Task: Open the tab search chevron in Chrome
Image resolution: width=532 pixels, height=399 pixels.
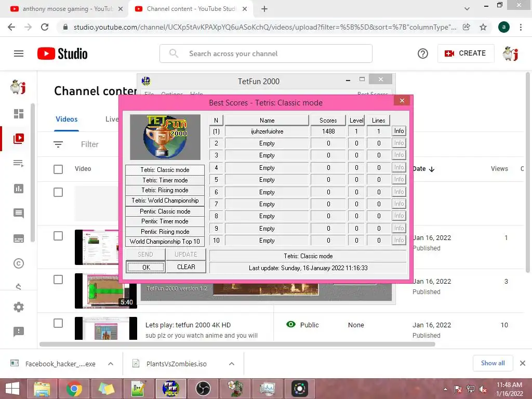Action: [x=467, y=9]
